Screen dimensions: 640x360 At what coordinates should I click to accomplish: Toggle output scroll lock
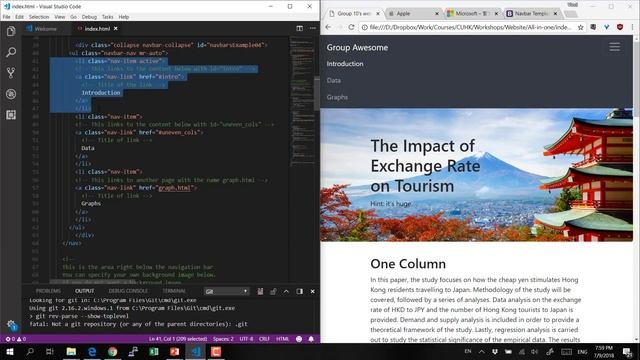point(273,291)
